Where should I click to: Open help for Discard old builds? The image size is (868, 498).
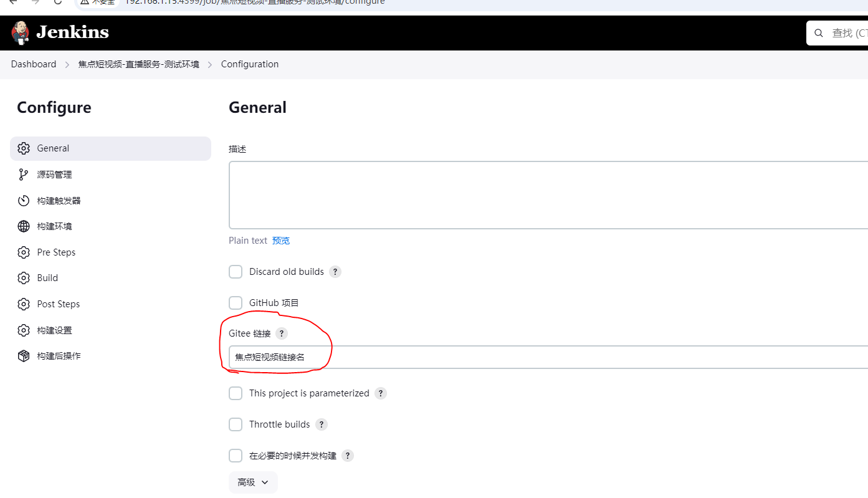pos(335,272)
